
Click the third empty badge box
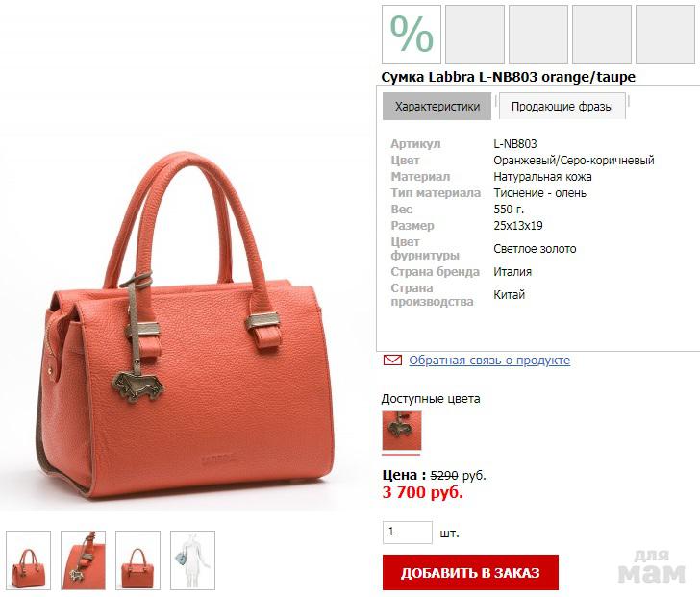[x=538, y=35]
